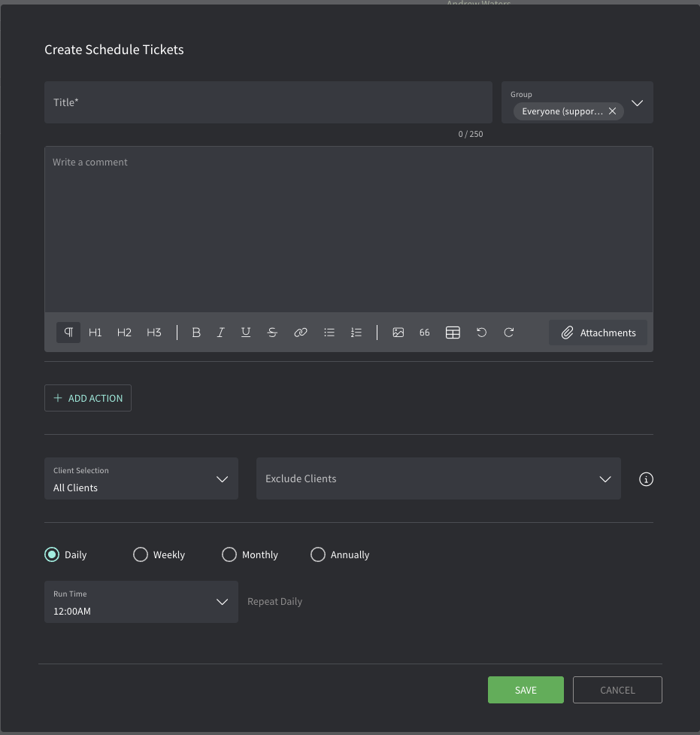The height and width of the screenshot is (735, 700).
Task: Click the green Save button
Action: [526, 690]
